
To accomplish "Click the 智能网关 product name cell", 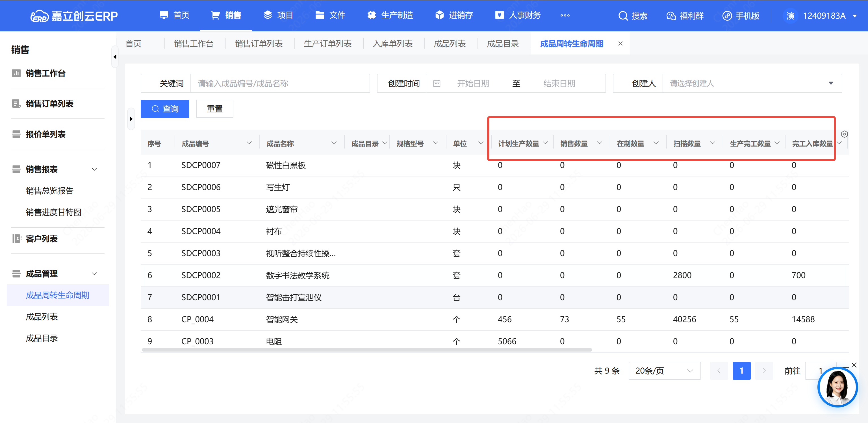I will coord(282,319).
